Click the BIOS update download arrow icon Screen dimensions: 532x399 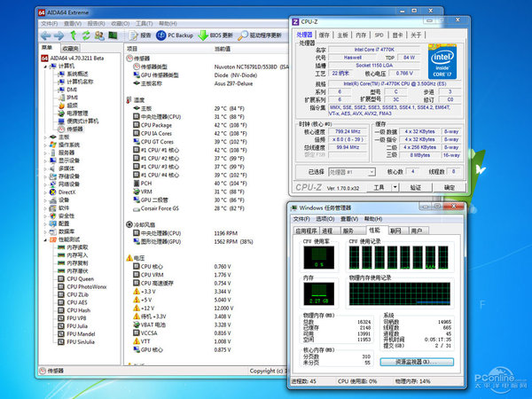tap(204, 35)
